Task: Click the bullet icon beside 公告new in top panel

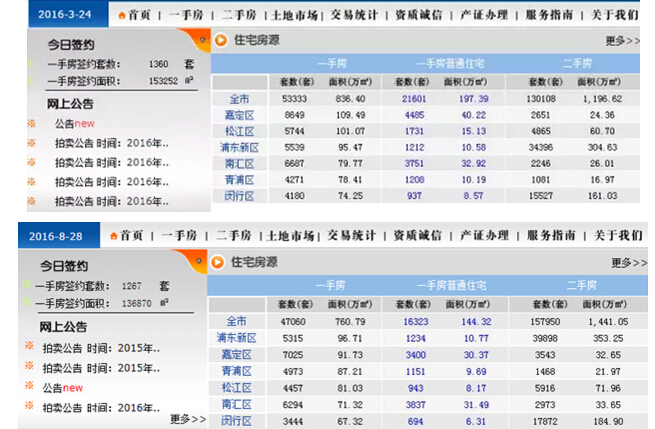Action: coord(31,123)
